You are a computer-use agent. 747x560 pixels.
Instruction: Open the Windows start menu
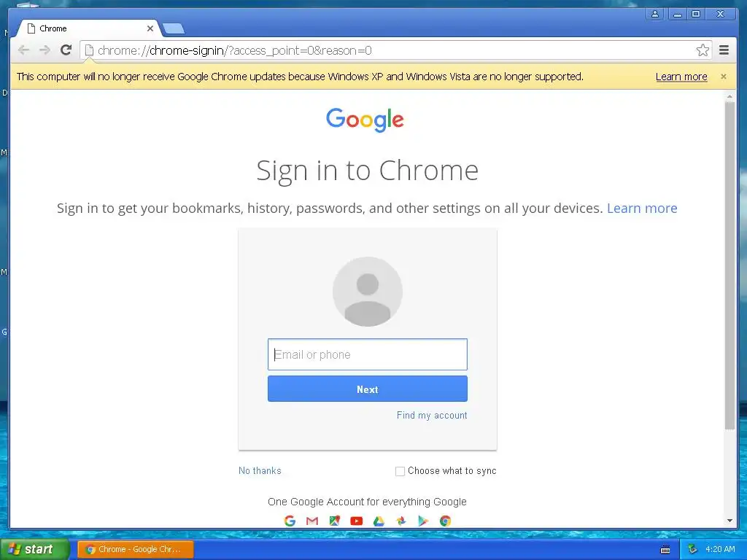(34, 549)
